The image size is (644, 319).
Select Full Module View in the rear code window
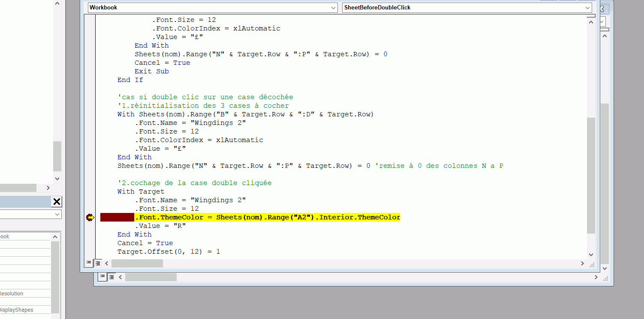click(x=111, y=277)
